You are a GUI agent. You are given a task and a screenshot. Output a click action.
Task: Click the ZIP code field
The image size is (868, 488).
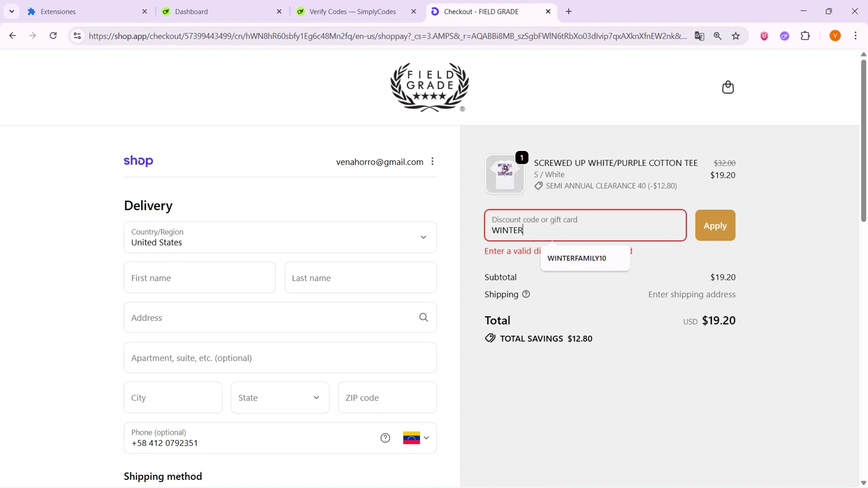387,398
